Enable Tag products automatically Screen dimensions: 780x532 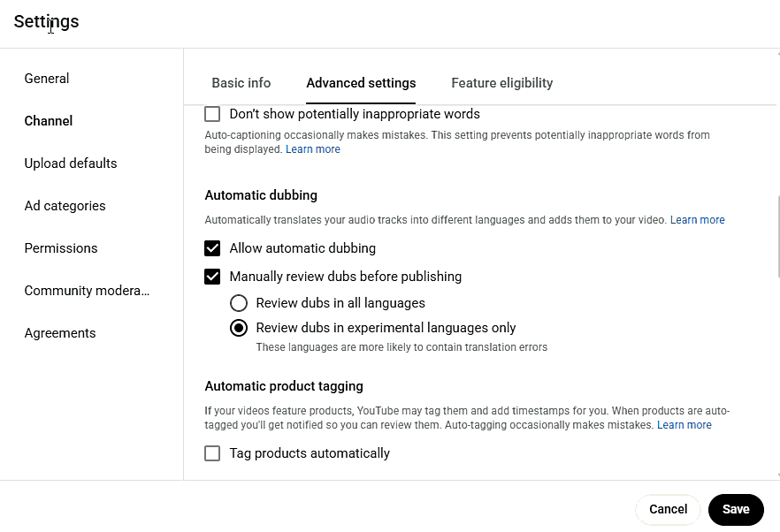[x=212, y=452]
